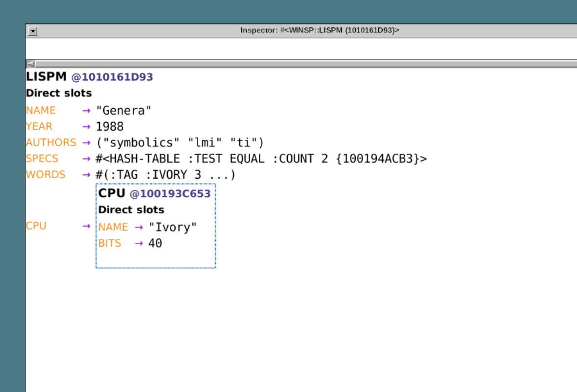
Task: Click the @1010161D93 address link
Action: point(112,77)
